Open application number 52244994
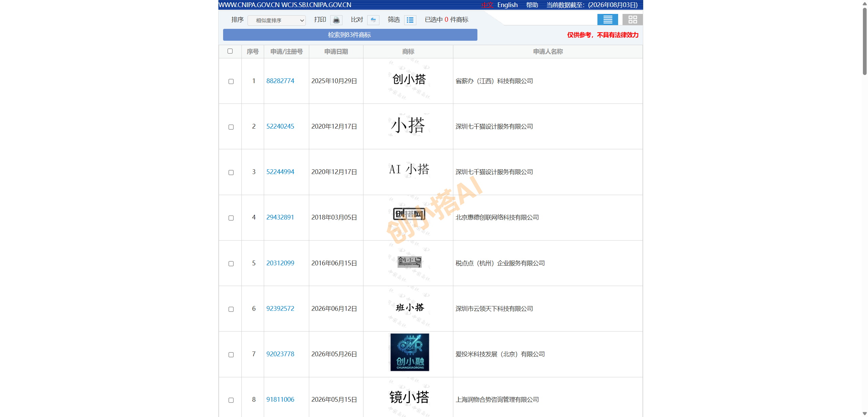The width and height of the screenshot is (868, 417). pos(280,172)
